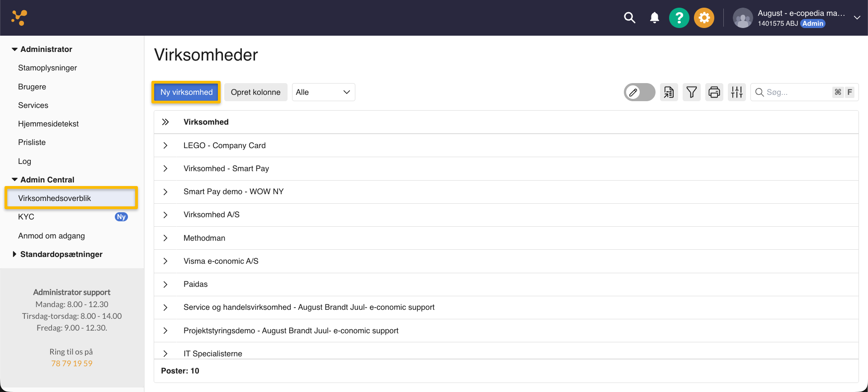The height and width of the screenshot is (392, 868).
Task: Click the Opret kolonne button
Action: pos(255,92)
